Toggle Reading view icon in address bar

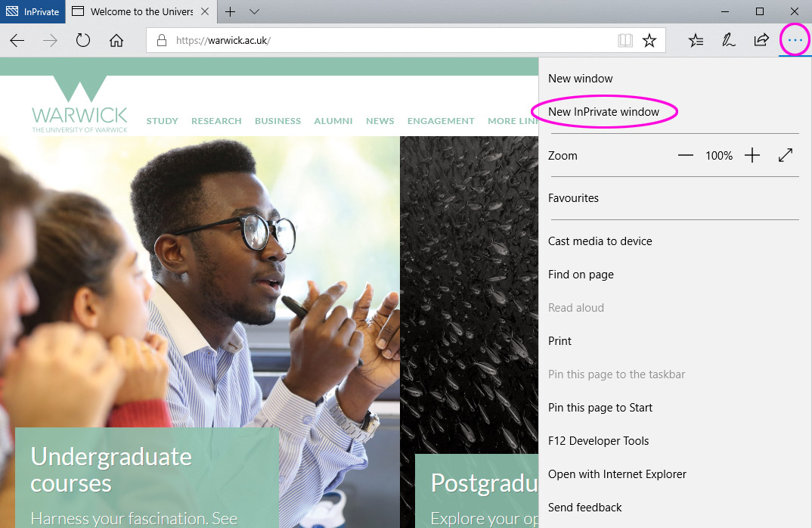point(625,40)
